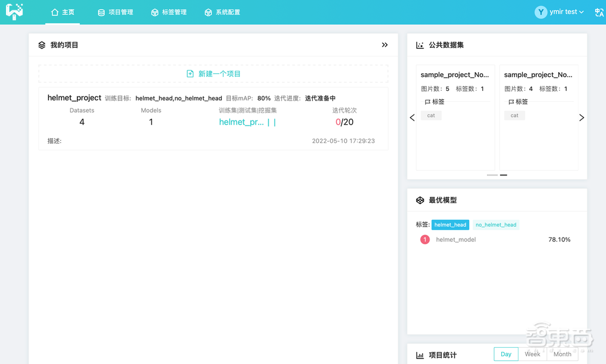Click the right arrow to browse public datasets
This screenshot has width=606, height=364.
[x=581, y=117]
